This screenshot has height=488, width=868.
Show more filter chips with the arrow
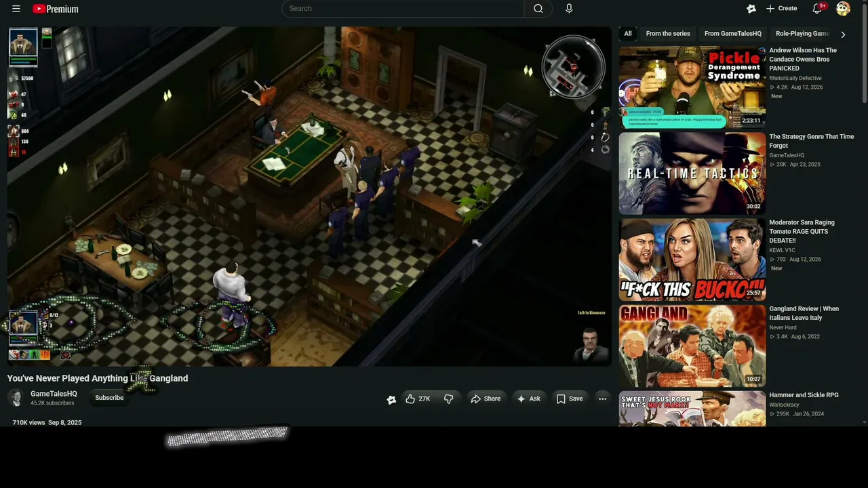(x=843, y=34)
